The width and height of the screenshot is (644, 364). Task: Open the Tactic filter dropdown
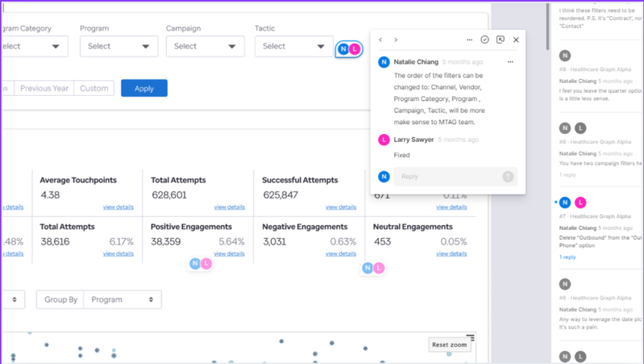point(294,46)
